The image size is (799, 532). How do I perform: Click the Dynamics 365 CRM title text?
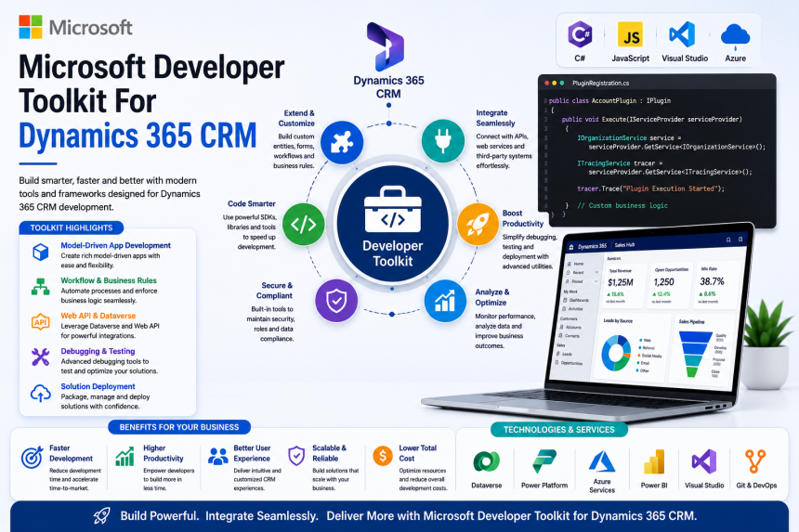[138, 136]
